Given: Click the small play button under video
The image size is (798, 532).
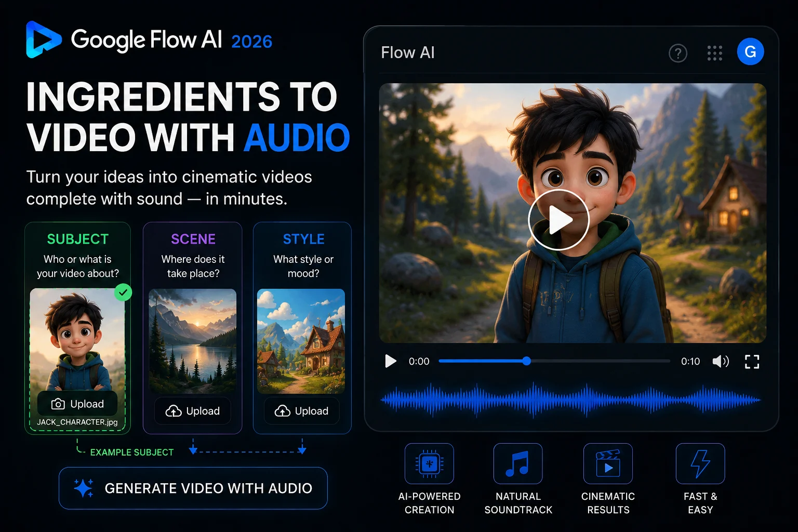Looking at the screenshot, I should 391,361.
